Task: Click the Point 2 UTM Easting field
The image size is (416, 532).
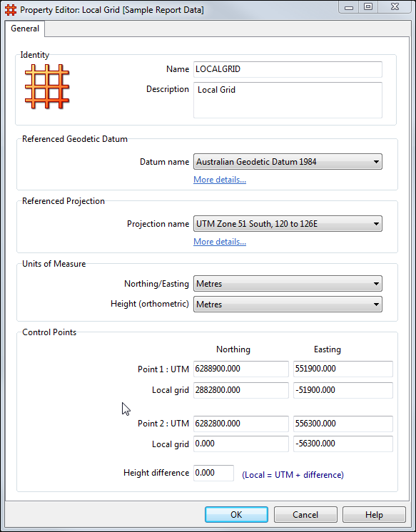Action: [x=343, y=424]
